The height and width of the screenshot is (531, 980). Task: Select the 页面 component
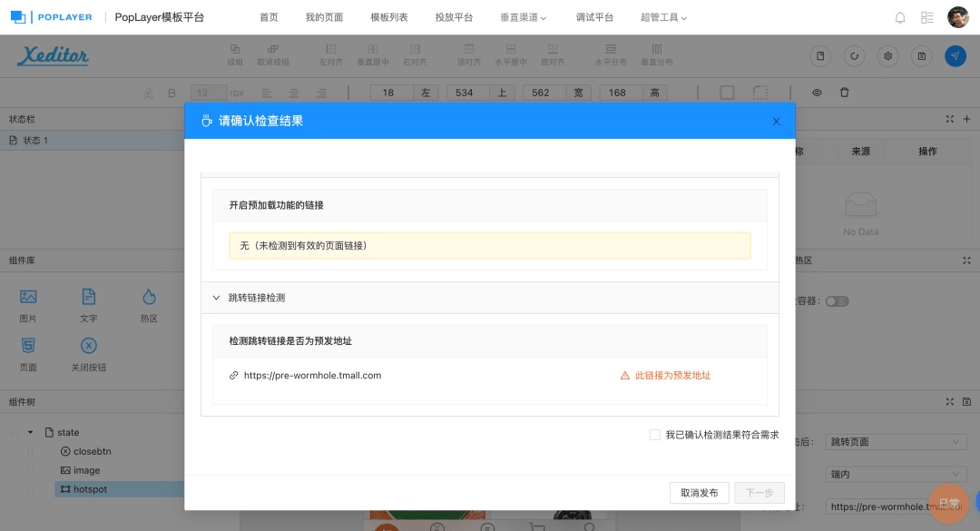tap(28, 354)
